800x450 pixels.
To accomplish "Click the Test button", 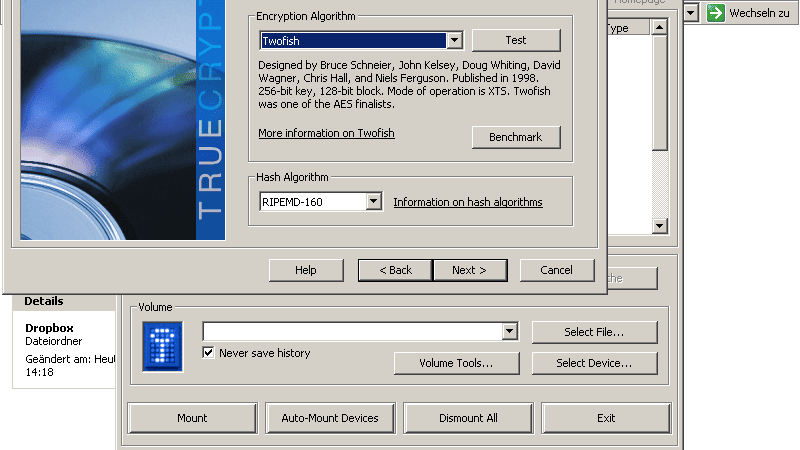I will [x=516, y=40].
